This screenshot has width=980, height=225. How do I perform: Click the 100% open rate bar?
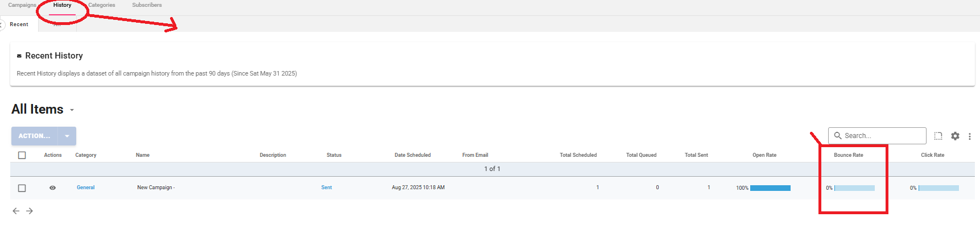pos(770,188)
